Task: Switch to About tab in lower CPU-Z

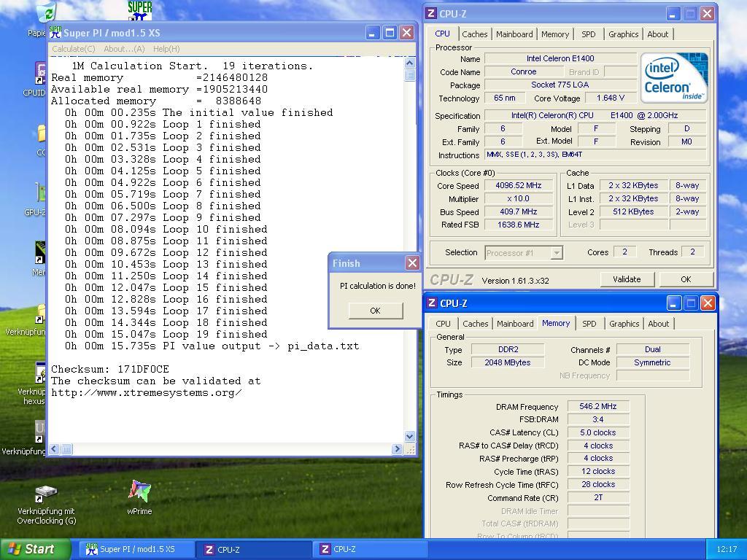Action: pos(659,324)
